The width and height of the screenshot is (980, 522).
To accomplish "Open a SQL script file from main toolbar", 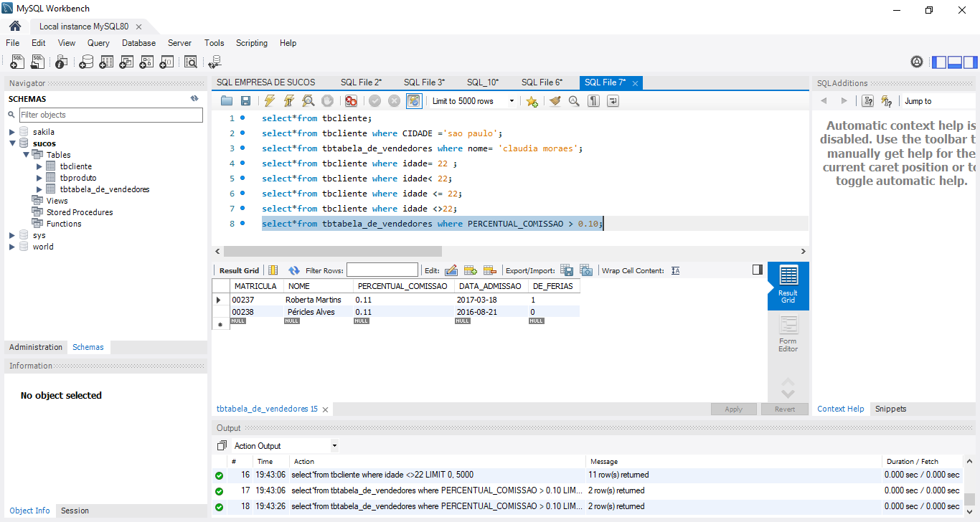I will [x=37, y=62].
